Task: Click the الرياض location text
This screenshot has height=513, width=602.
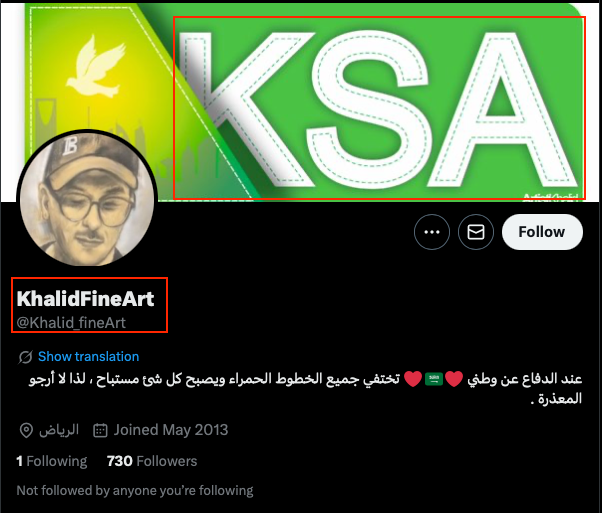Action: [59, 430]
